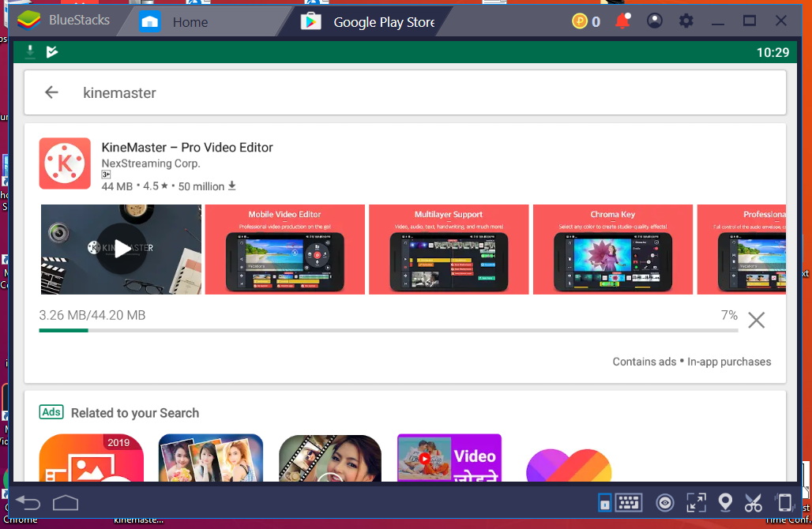Open the KineMaster app icon
The width and height of the screenshot is (812, 529).
tap(65, 163)
